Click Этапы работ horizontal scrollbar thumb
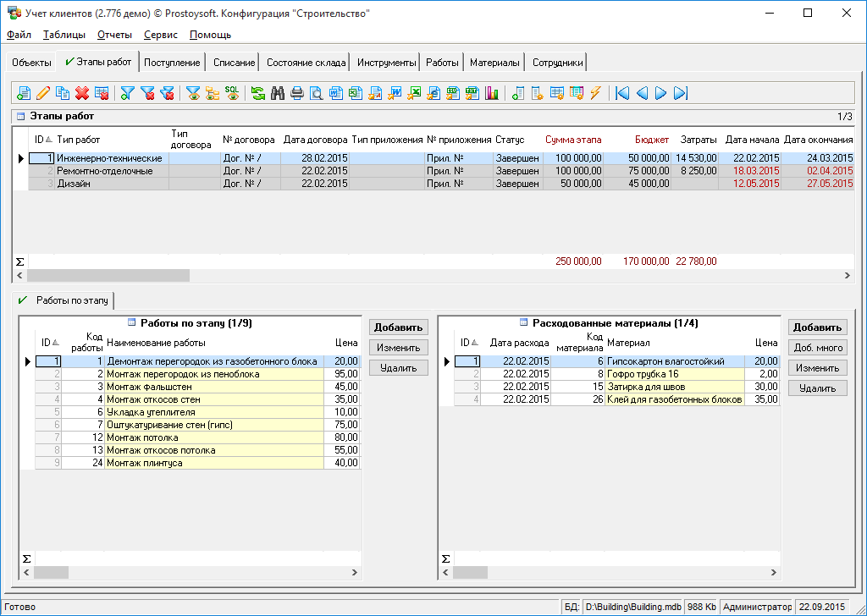This screenshot has height=616, width=867. click(108, 275)
